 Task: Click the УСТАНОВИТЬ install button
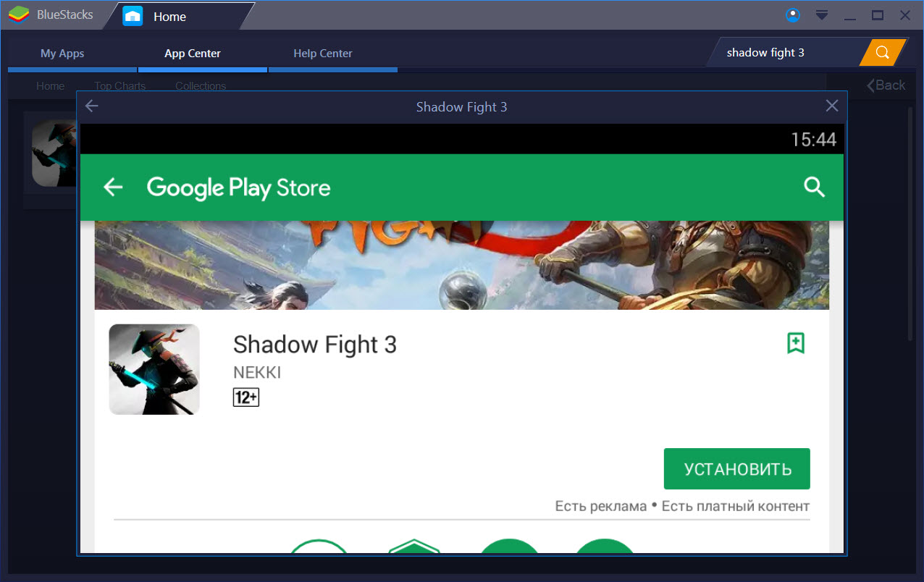(737, 469)
